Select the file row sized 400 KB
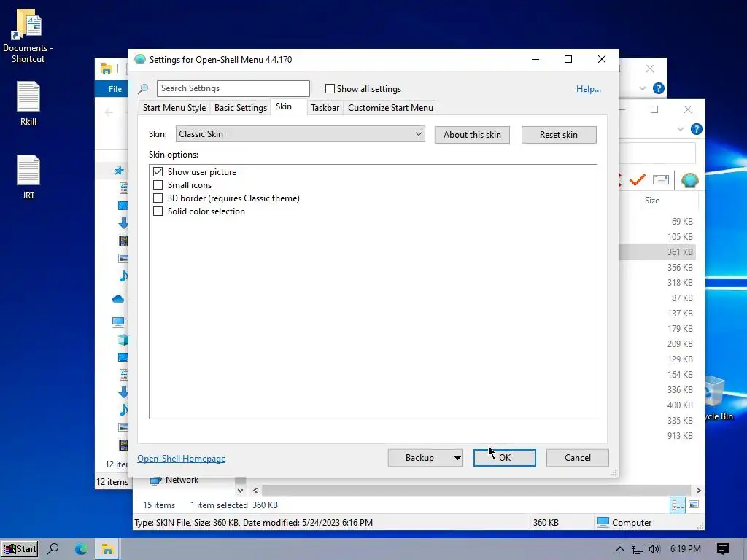The height and width of the screenshot is (560, 747). coord(658,405)
